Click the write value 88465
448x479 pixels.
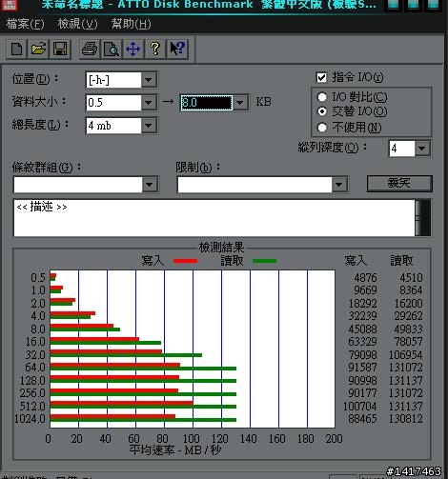pos(362,419)
